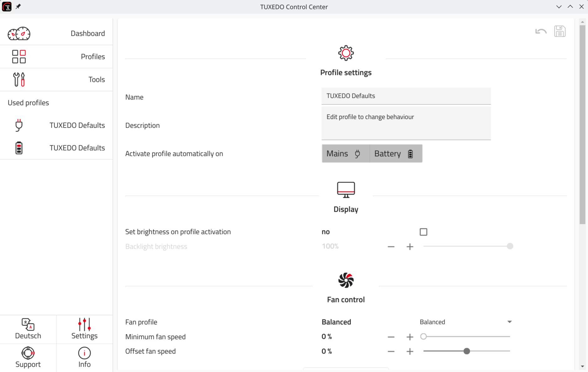Click the minimum fan speed slider handle
The height and width of the screenshot is (372, 588).
(423, 337)
